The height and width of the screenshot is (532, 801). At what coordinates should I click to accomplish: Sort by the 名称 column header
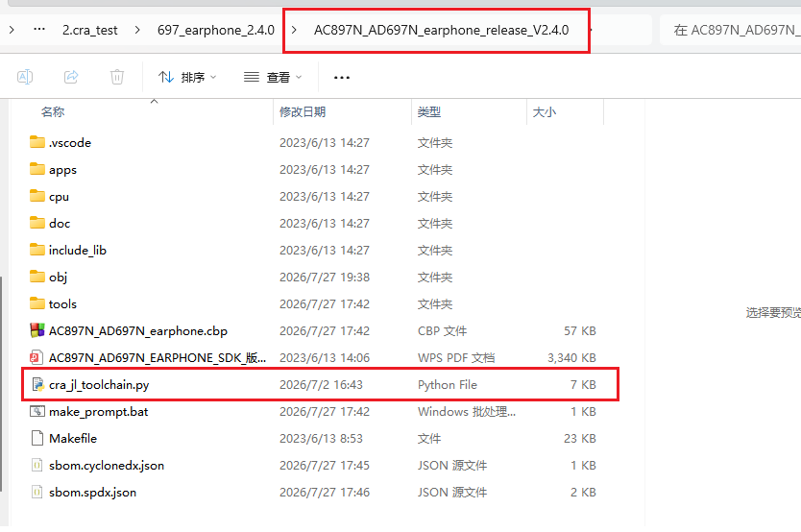click(53, 111)
